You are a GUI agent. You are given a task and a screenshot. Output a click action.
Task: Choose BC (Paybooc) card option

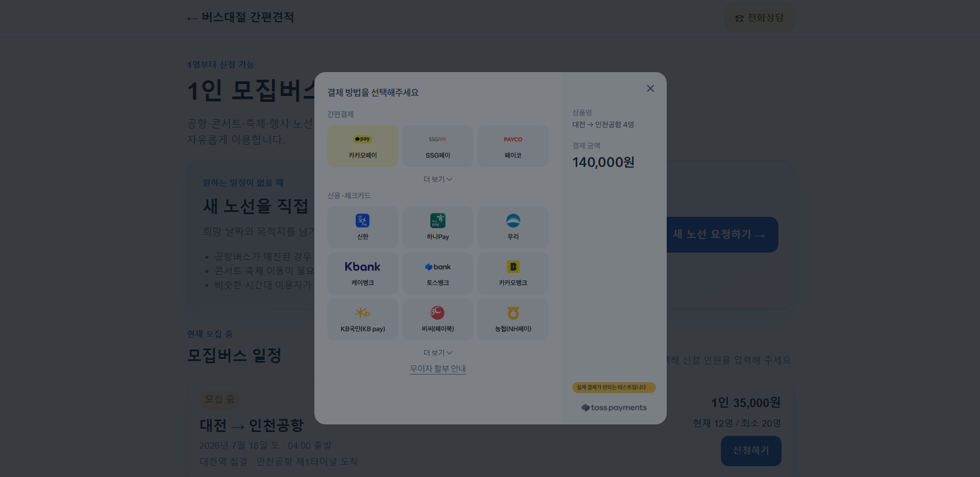click(438, 319)
